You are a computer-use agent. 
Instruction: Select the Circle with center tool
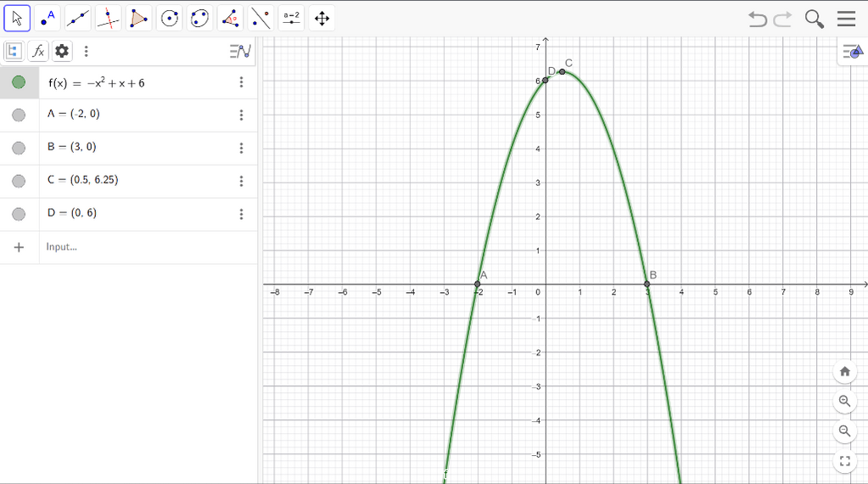(x=170, y=18)
